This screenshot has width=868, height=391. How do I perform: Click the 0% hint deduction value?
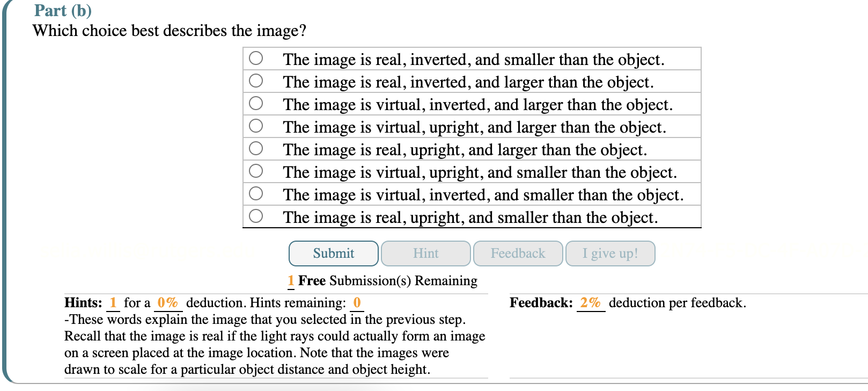click(x=167, y=302)
